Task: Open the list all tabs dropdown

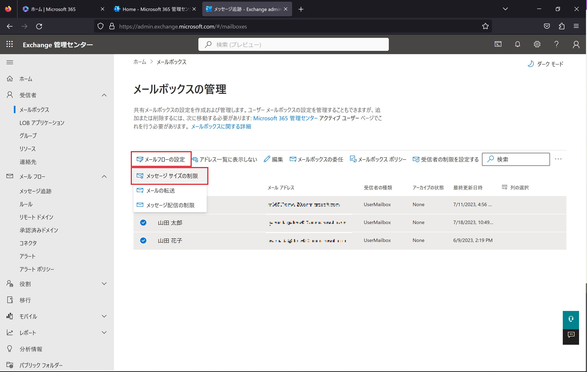Action: point(505,9)
